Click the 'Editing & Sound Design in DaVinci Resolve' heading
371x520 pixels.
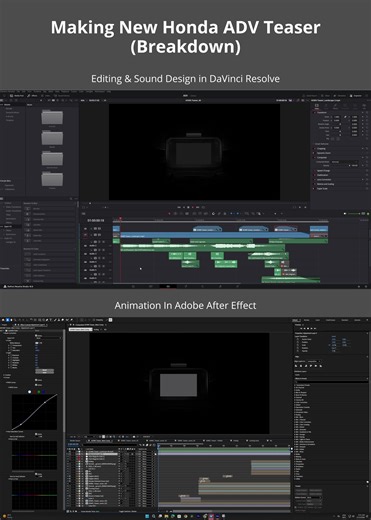point(185,79)
